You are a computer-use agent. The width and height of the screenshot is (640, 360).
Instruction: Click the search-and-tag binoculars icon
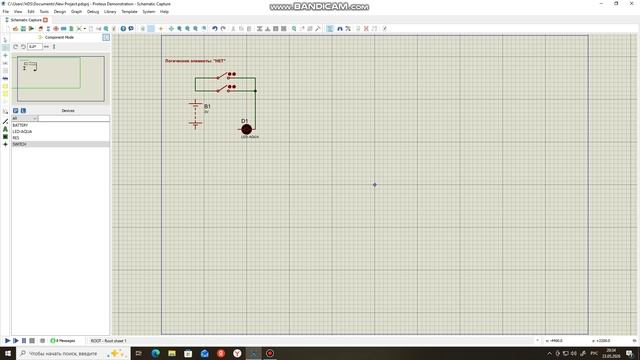point(340,29)
